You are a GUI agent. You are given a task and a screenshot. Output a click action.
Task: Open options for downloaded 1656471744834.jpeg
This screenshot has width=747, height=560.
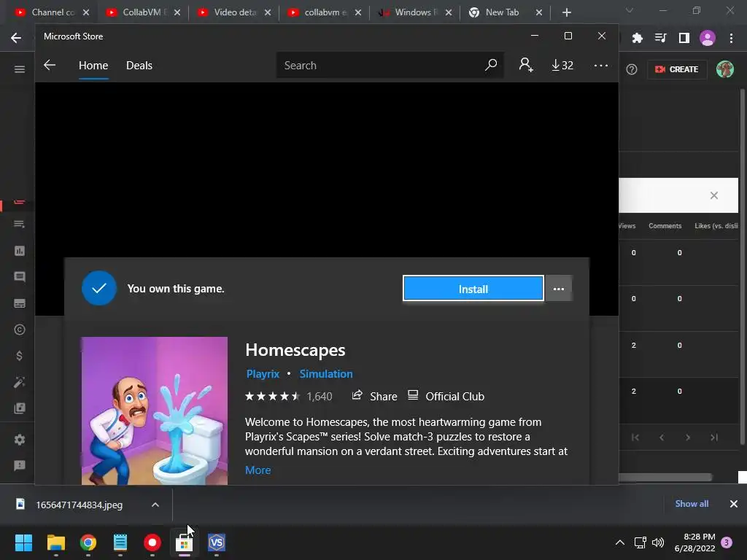point(155,505)
